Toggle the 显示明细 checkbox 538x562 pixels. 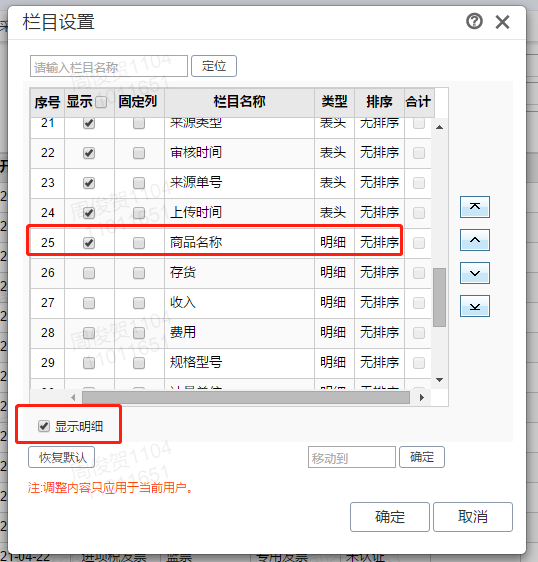click(x=44, y=426)
